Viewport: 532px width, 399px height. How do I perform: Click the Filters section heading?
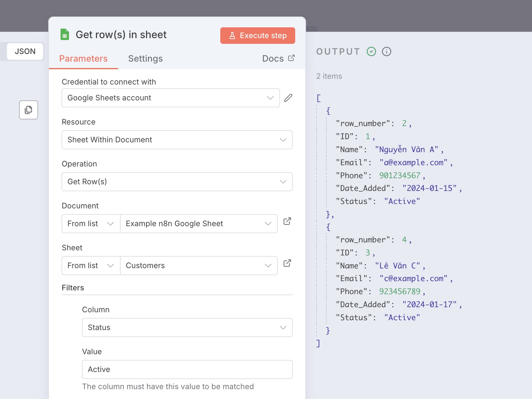tap(73, 288)
